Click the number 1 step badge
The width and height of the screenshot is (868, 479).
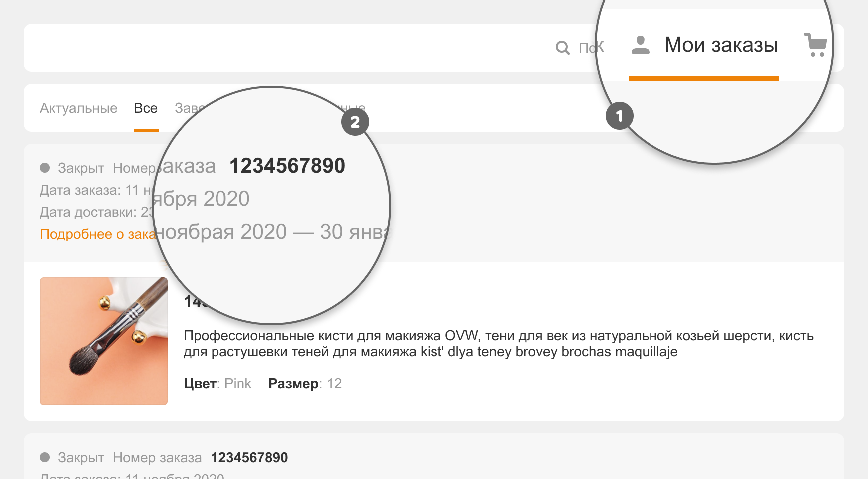[619, 116]
